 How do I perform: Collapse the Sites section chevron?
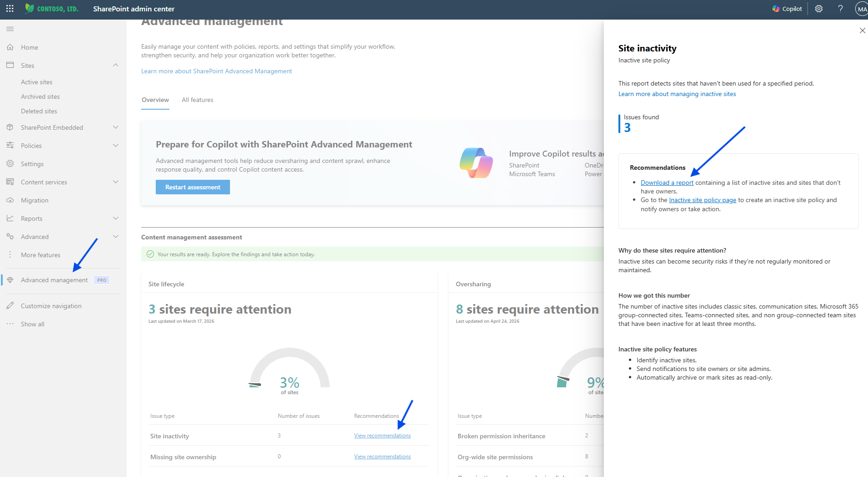click(116, 66)
